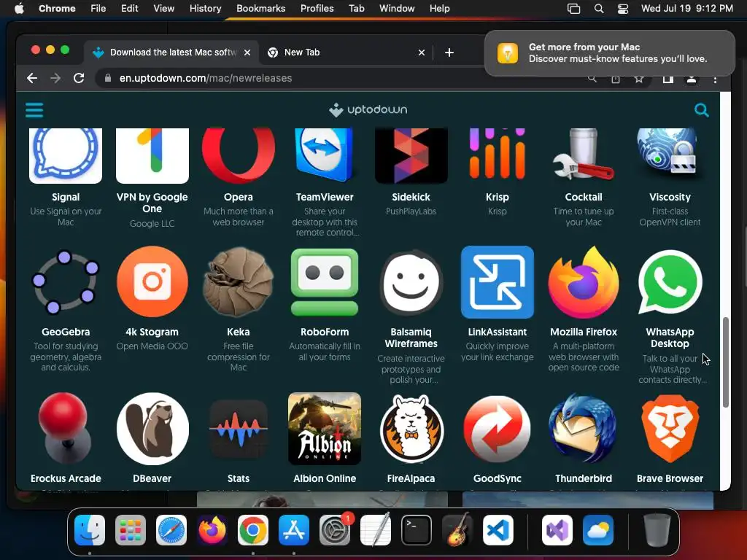Open the History menu
Screen dimensions: 747x560
[x=205, y=9]
